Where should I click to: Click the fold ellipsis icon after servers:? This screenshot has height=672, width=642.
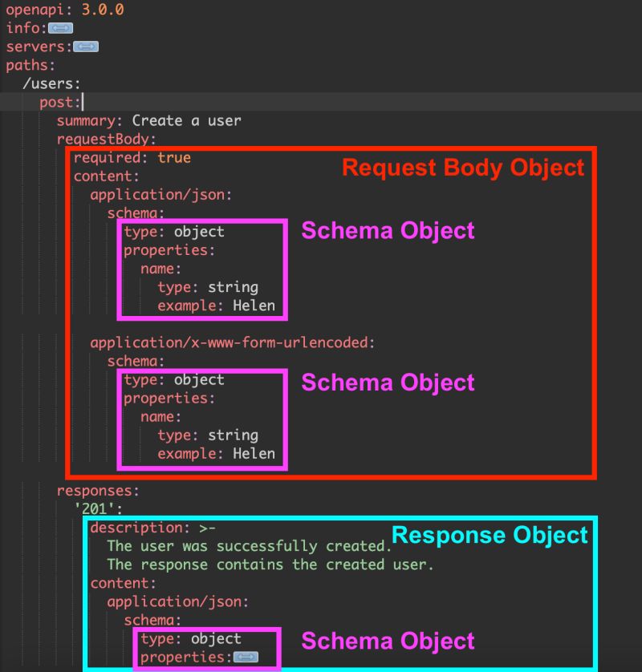85,46
